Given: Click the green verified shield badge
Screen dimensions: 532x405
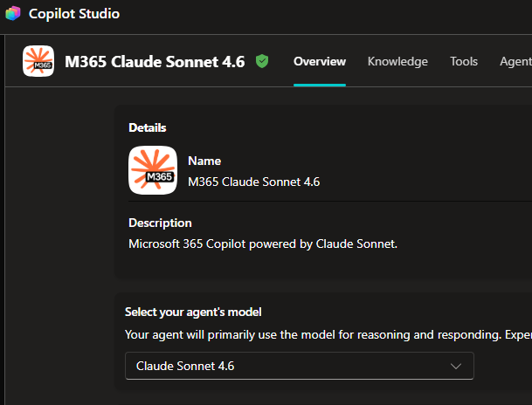Looking at the screenshot, I should [x=262, y=61].
